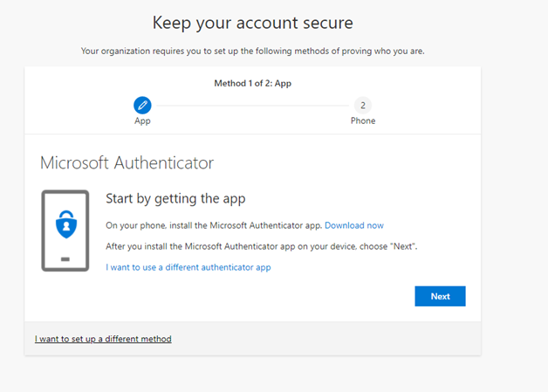Click the 'Microsoft Authenticator' heading

coord(127,163)
